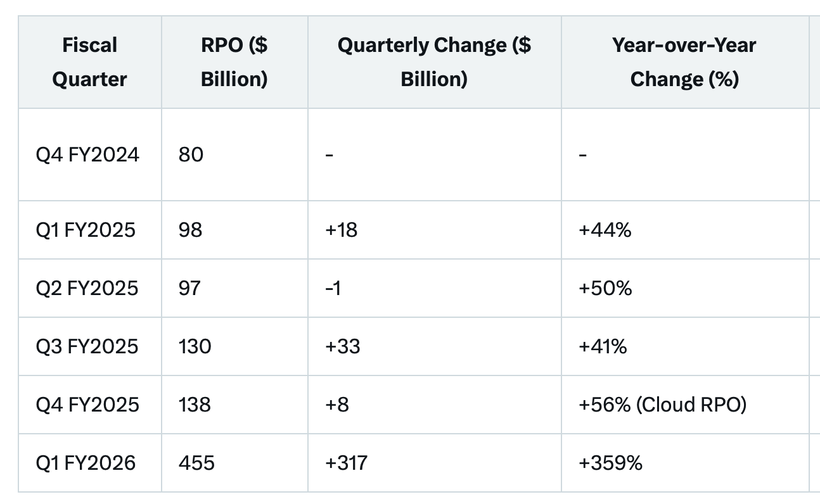Click the Fiscal Quarter column header
The height and width of the screenshot is (504, 820).
coord(89,62)
